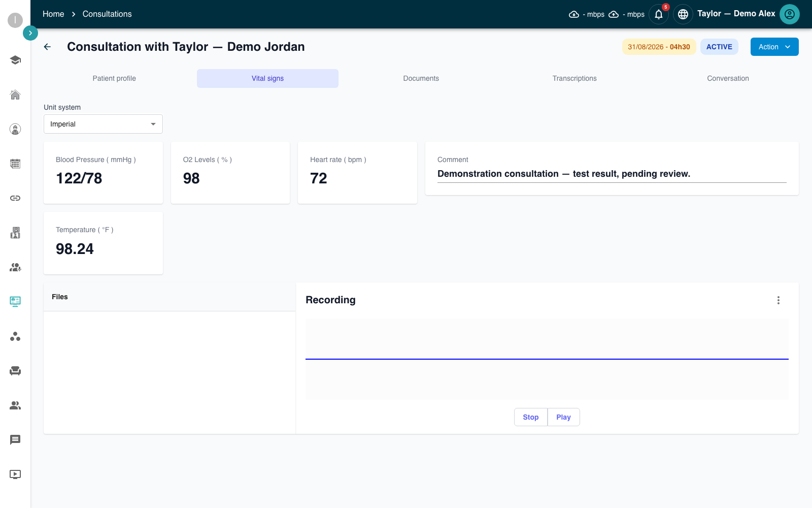Click the grey circular logo at top of sidebar

pos(15,20)
